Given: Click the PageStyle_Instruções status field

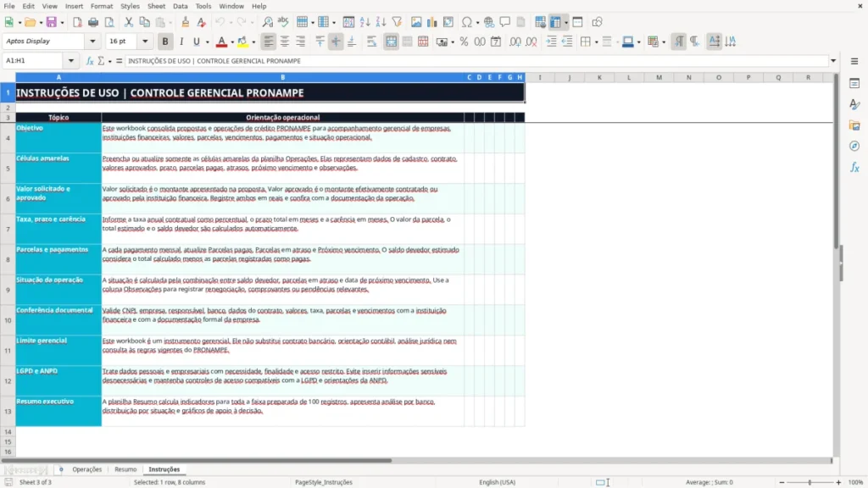Looking at the screenshot, I should [324, 482].
